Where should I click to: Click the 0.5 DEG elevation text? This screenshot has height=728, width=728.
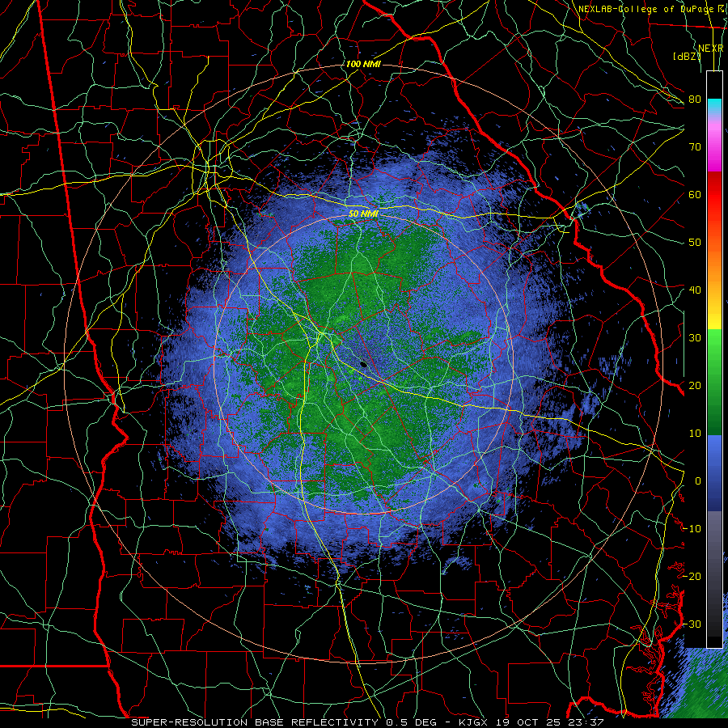(412, 722)
